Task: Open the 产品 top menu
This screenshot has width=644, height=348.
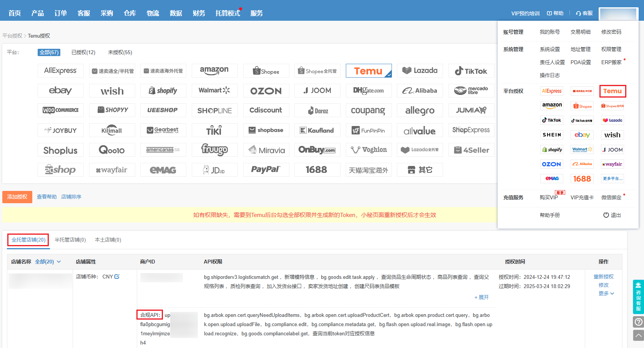Action: point(38,13)
